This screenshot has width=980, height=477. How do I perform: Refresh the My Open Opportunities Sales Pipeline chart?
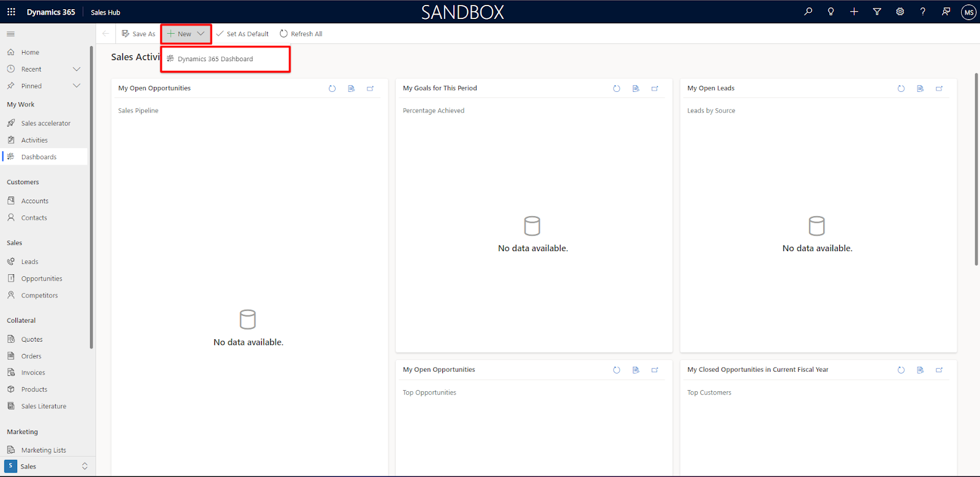pos(332,88)
